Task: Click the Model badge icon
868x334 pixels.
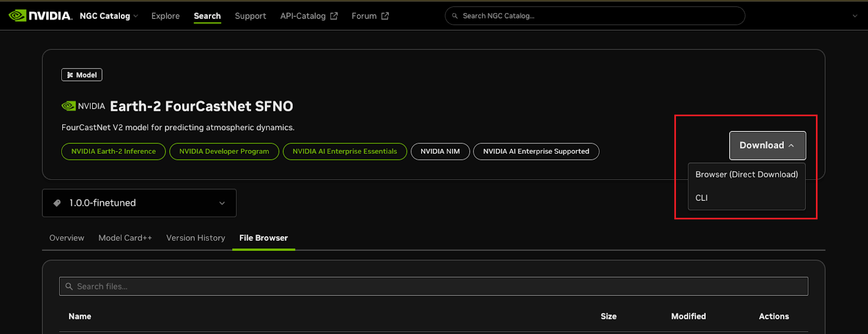Action: (x=70, y=75)
